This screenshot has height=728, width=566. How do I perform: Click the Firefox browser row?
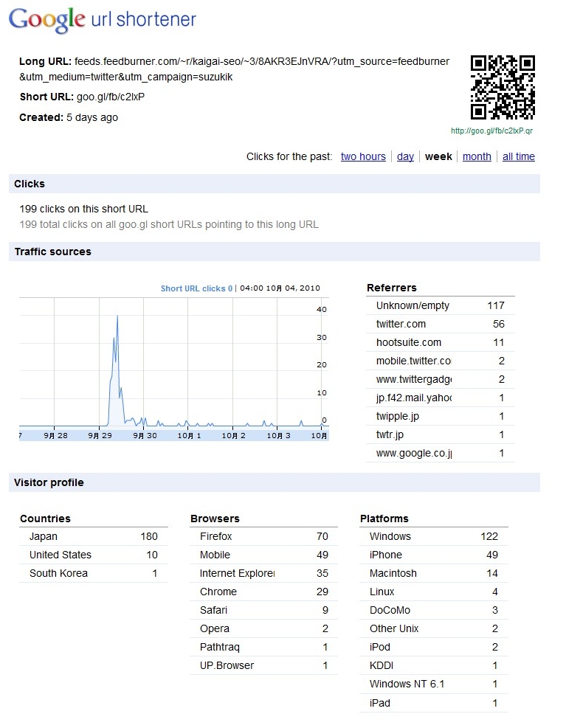pyautogui.click(x=264, y=536)
